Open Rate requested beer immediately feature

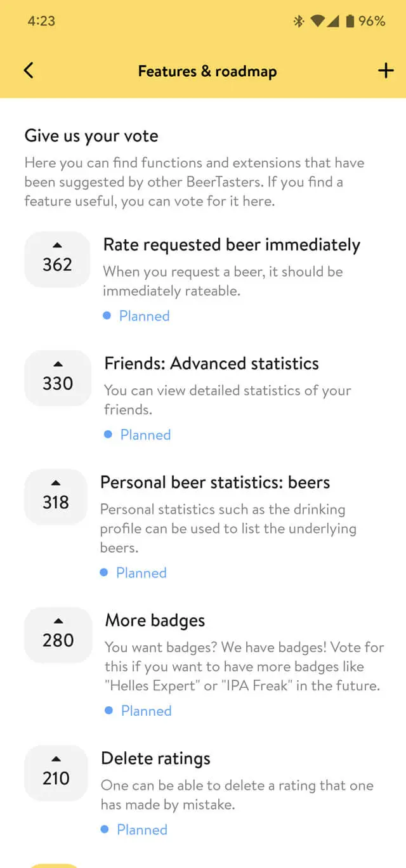coord(232,245)
